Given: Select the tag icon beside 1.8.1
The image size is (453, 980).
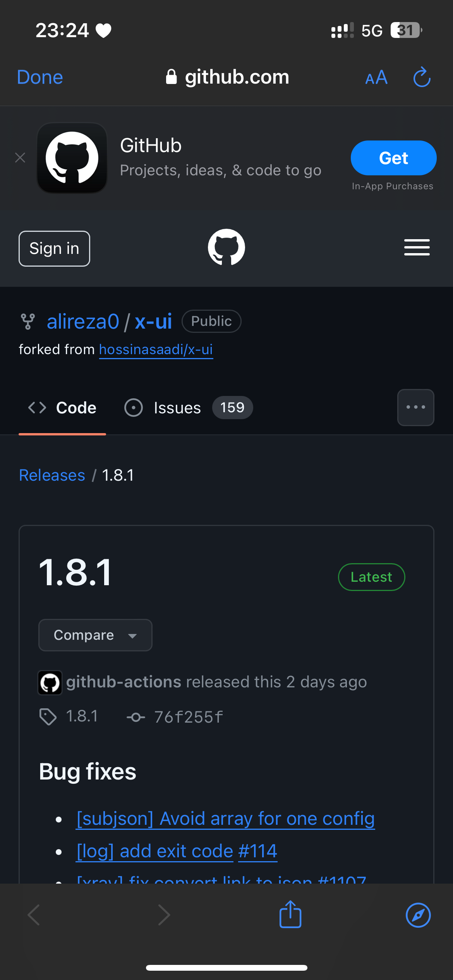Looking at the screenshot, I should tap(48, 716).
